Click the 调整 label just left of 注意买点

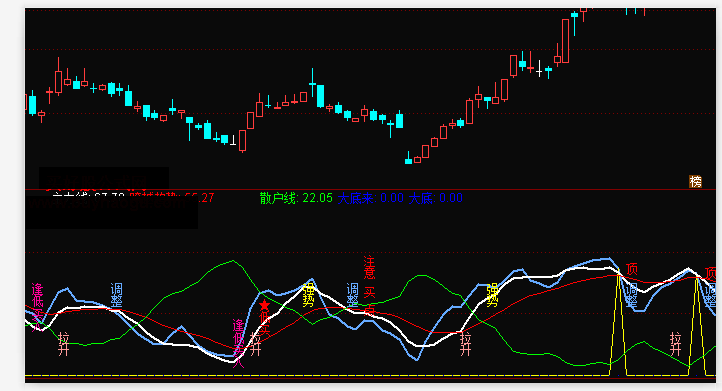pyautogui.click(x=352, y=295)
